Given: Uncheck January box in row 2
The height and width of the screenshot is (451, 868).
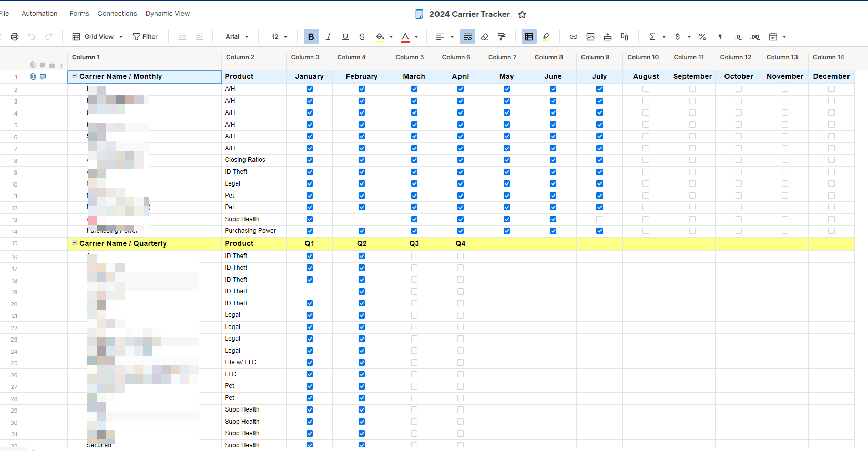Looking at the screenshot, I should [310, 89].
